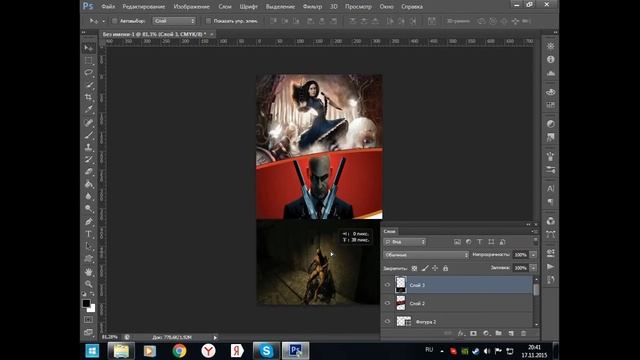The width and height of the screenshot is (640, 360).
Task: Select the Rectangular Marquee tool
Action: click(x=89, y=60)
